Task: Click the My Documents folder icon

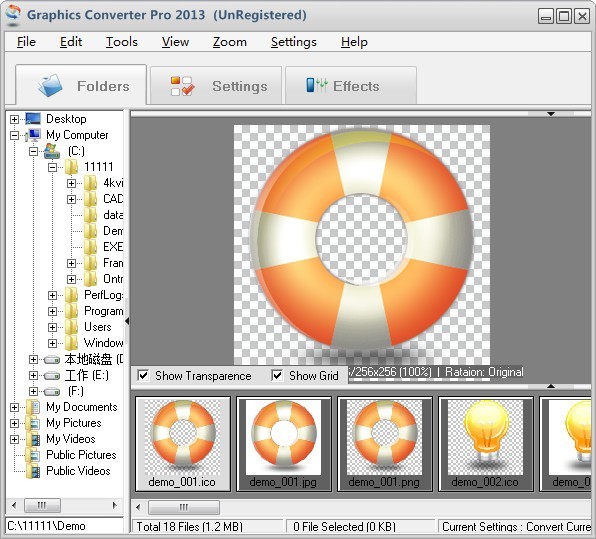Action: [33, 407]
